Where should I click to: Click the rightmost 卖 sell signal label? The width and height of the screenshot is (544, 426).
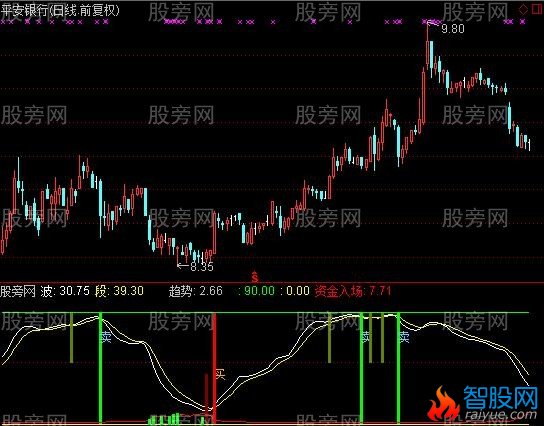[x=404, y=337]
